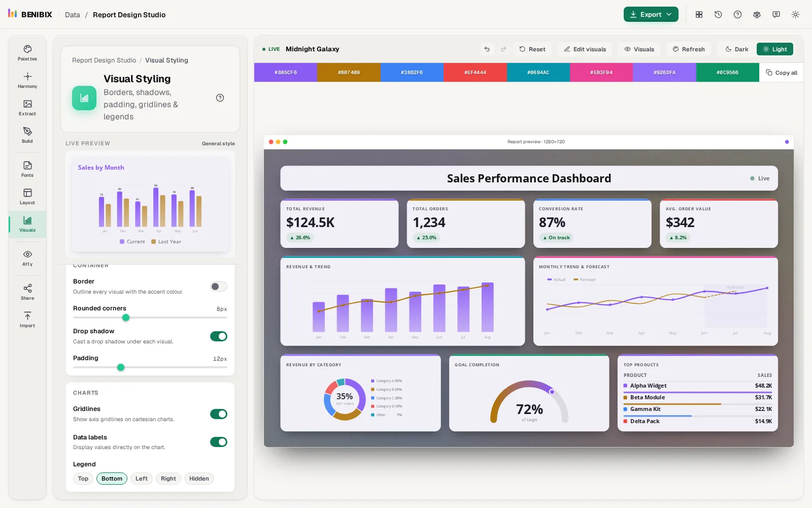Set legend to Hidden

199,479
